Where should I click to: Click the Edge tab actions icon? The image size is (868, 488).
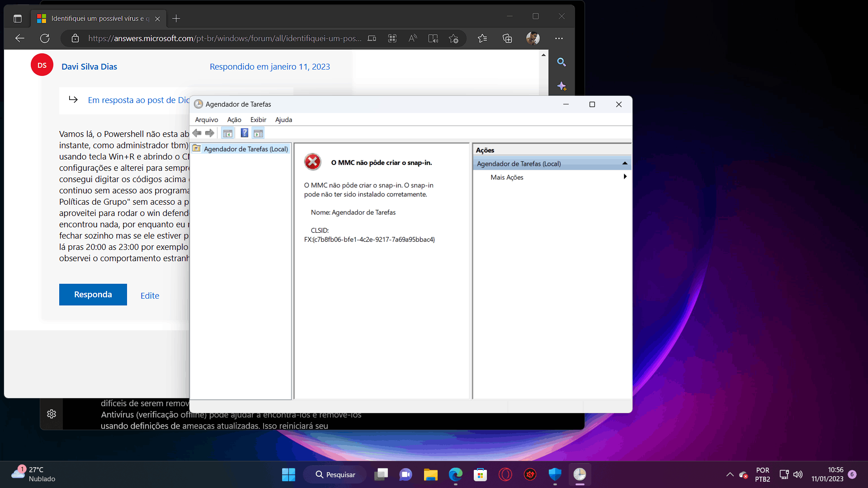coord(18,19)
